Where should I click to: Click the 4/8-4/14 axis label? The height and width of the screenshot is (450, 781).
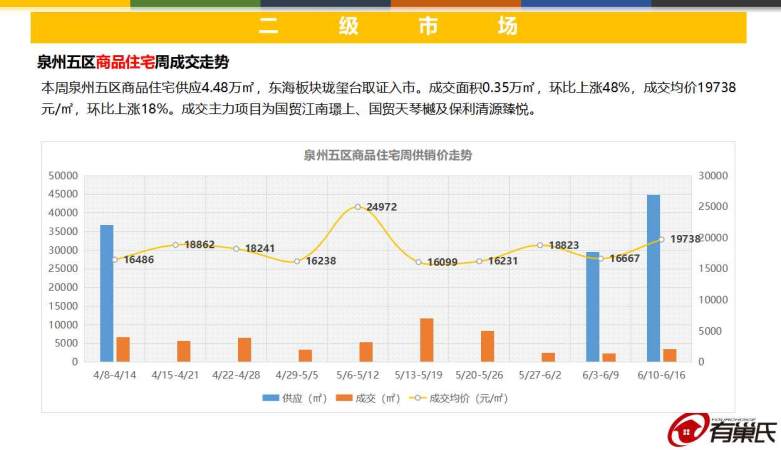pyautogui.click(x=114, y=375)
